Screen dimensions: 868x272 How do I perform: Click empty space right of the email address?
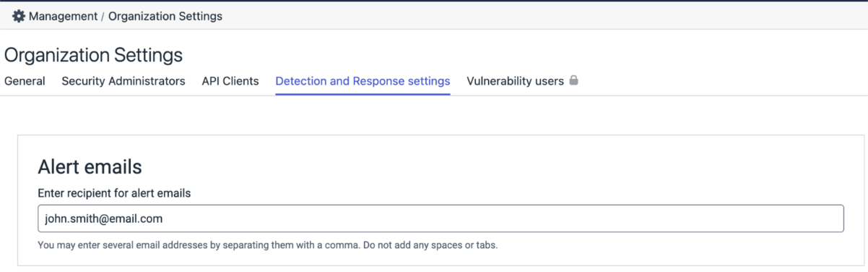(505, 218)
